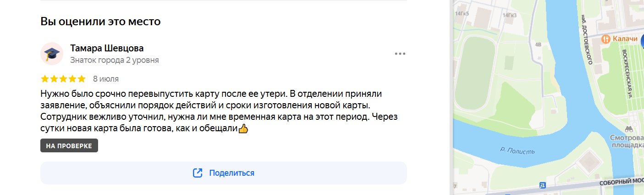Set rating to the fifth star
The width and height of the screenshot is (644, 195).
(x=82, y=78)
